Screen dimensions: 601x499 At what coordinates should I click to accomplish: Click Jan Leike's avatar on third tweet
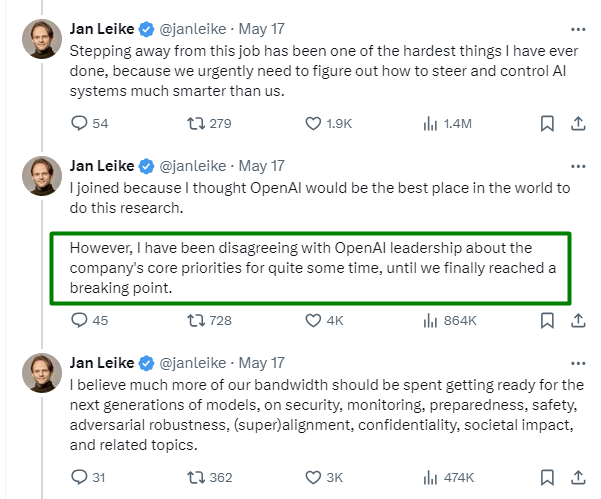pyautogui.click(x=41, y=373)
